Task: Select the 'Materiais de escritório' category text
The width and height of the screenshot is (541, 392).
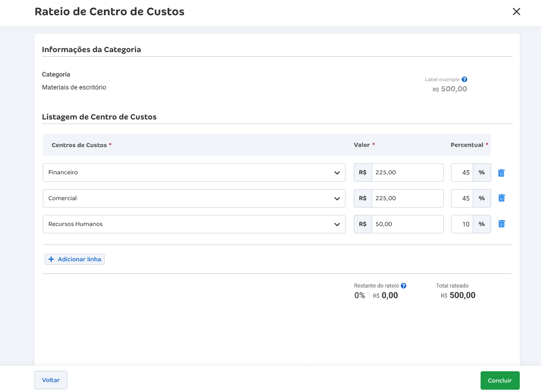Action: tap(74, 87)
